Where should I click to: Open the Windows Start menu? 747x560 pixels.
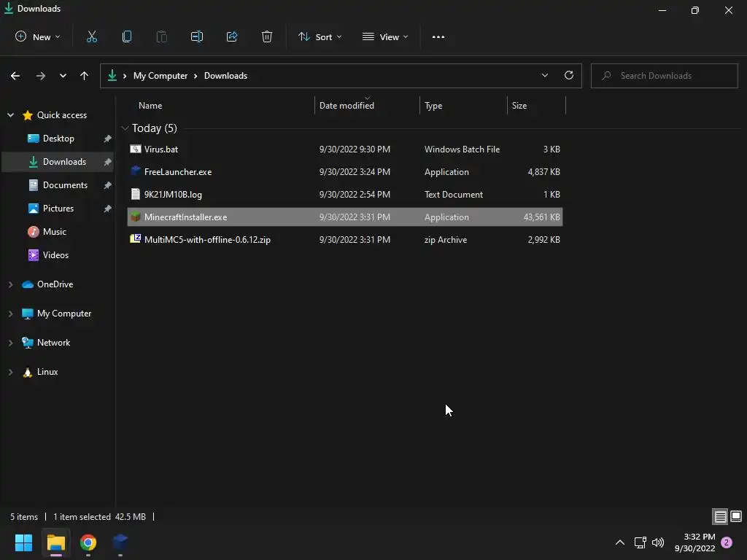pyautogui.click(x=23, y=542)
